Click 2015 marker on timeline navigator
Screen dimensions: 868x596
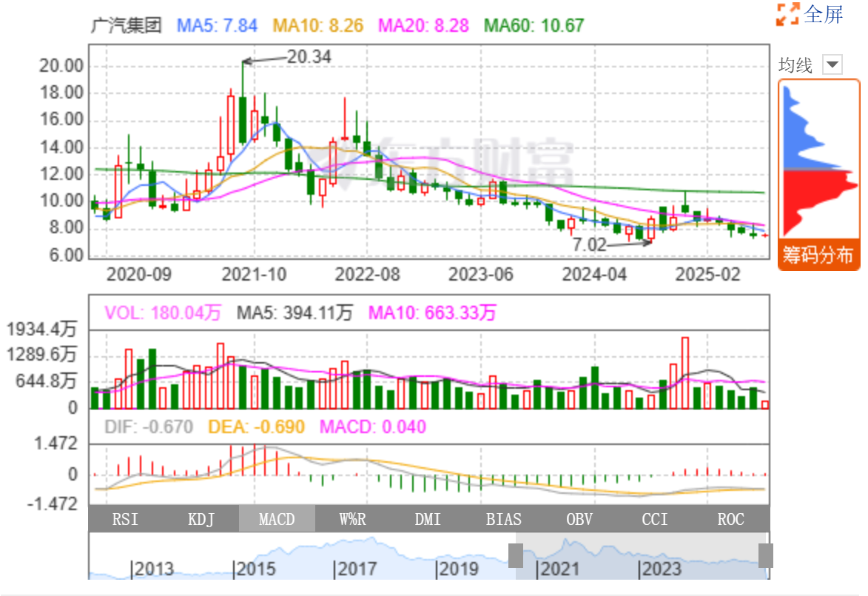pyautogui.click(x=255, y=569)
